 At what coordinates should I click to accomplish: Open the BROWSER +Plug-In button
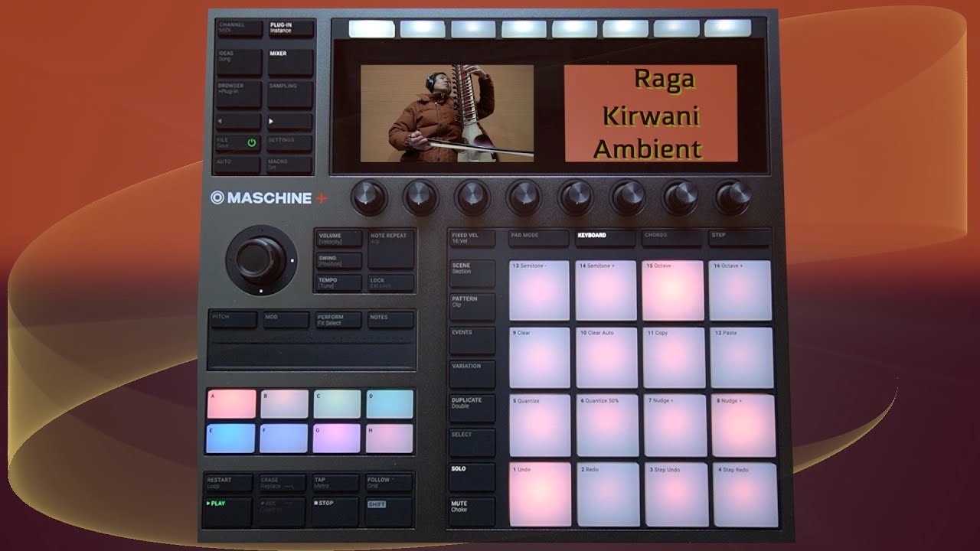coord(238,94)
